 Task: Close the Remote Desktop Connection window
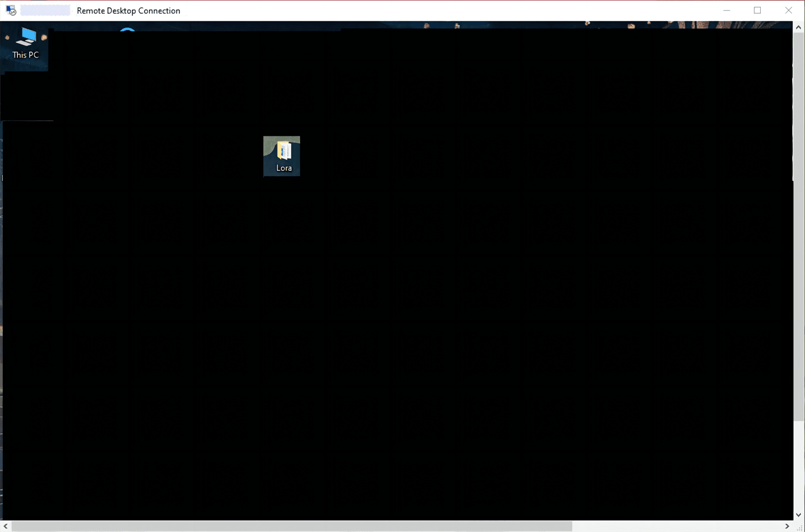788,10
